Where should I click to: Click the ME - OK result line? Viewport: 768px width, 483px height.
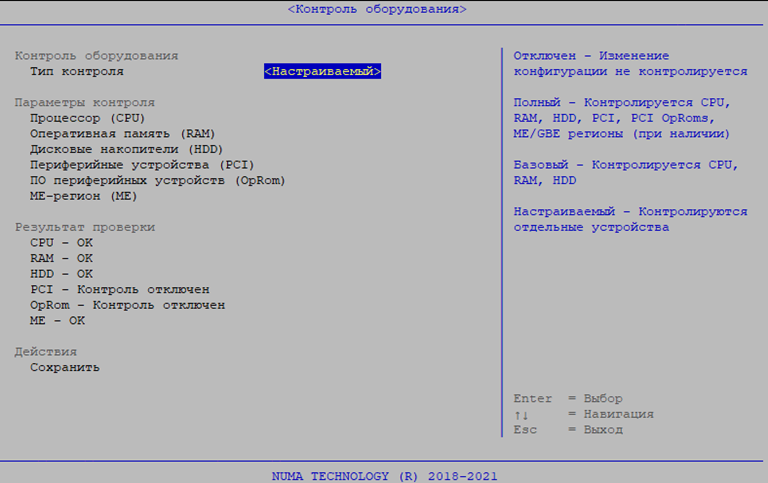point(58,320)
